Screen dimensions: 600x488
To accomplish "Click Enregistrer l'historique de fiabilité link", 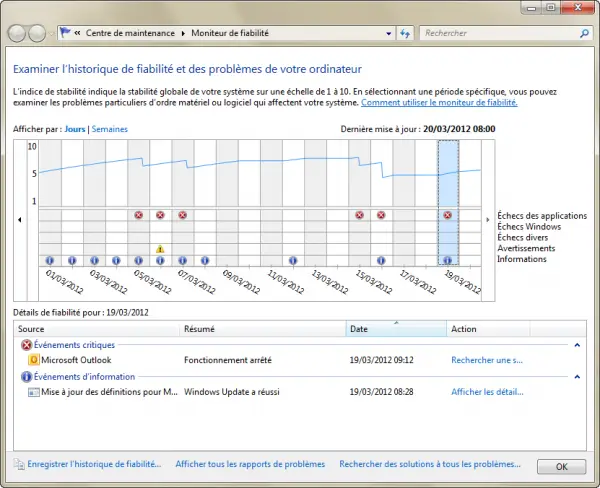I will pyautogui.click(x=94, y=464).
